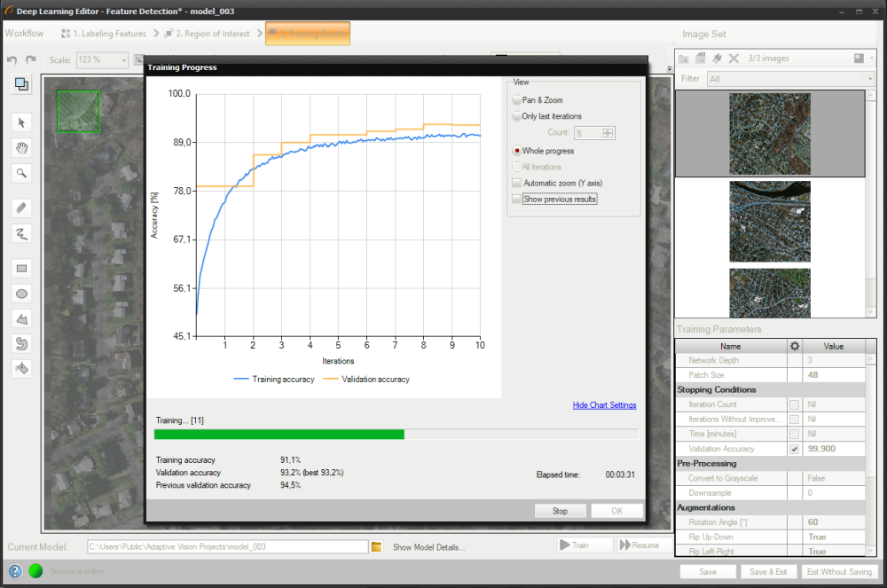This screenshot has height=588, width=887.
Task: Select the rectangle shape tool
Action: pyautogui.click(x=22, y=268)
